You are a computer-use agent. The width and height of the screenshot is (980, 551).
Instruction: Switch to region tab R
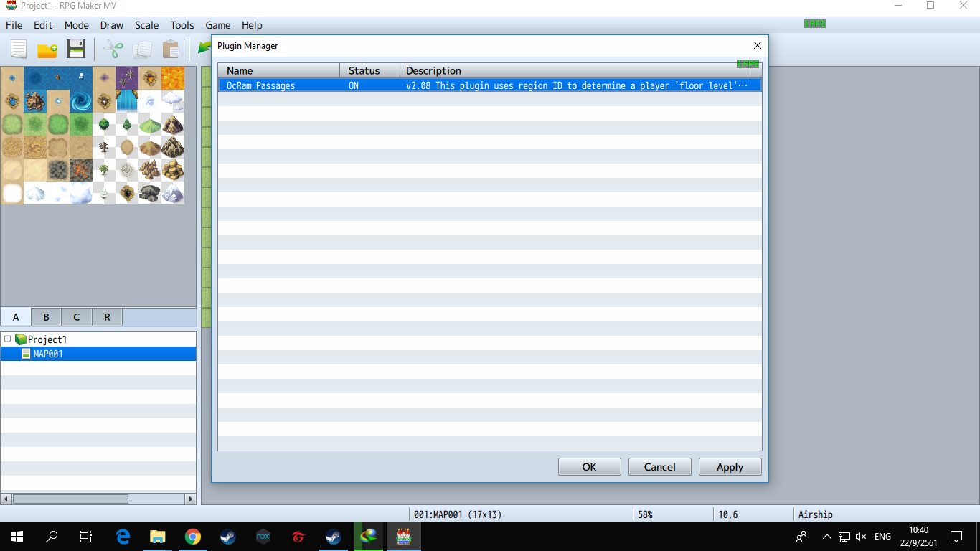pos(107,317)
